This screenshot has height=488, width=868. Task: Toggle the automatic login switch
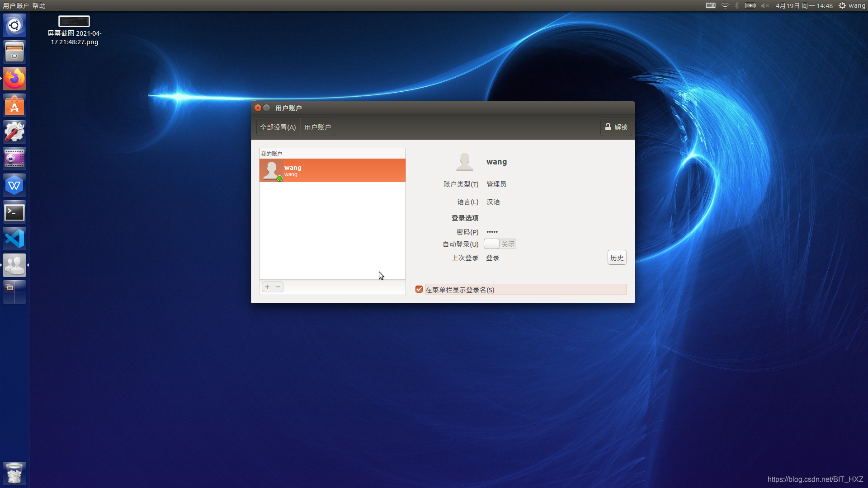(x=500, y=244)
